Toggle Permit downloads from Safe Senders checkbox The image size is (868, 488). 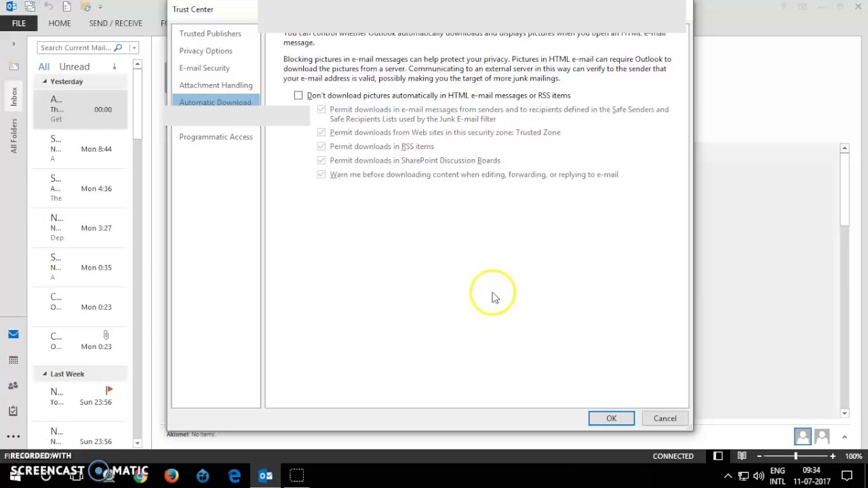(321, 109)
